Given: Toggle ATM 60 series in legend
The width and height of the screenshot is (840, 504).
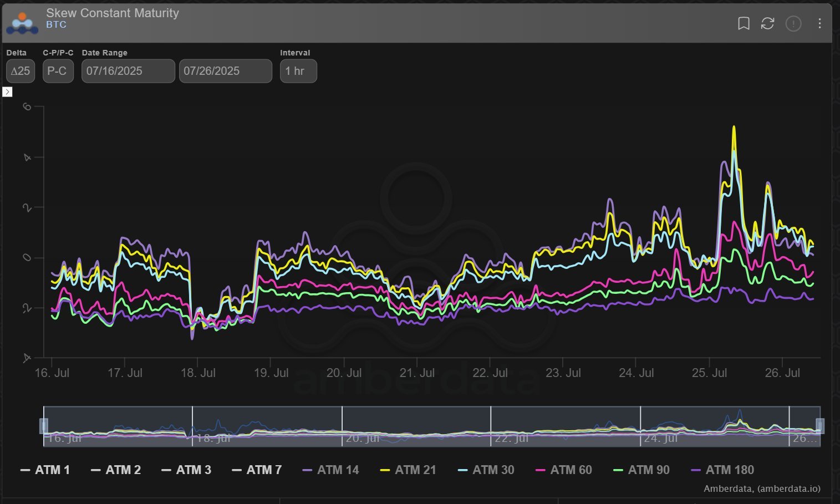Looking at the screenshot, I should [563, 470].
